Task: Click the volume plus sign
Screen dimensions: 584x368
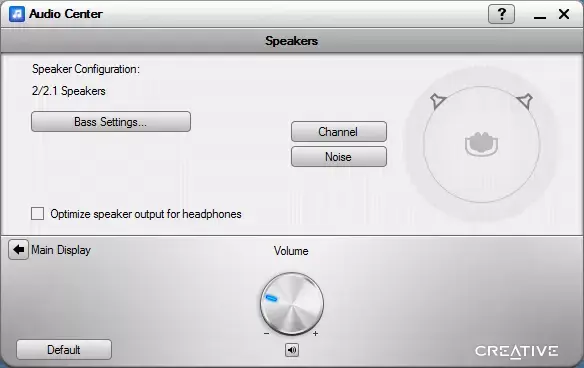Action: click(315, 333)
